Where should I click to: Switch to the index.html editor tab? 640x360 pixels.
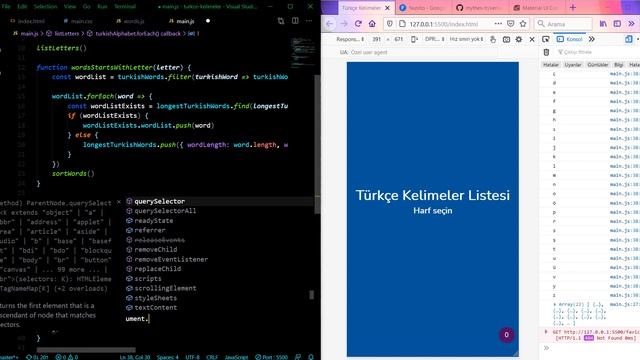[28, 21]
